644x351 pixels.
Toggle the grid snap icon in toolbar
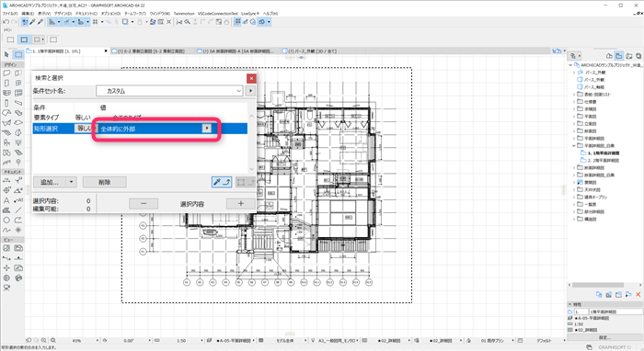click(x=96, y=22)
